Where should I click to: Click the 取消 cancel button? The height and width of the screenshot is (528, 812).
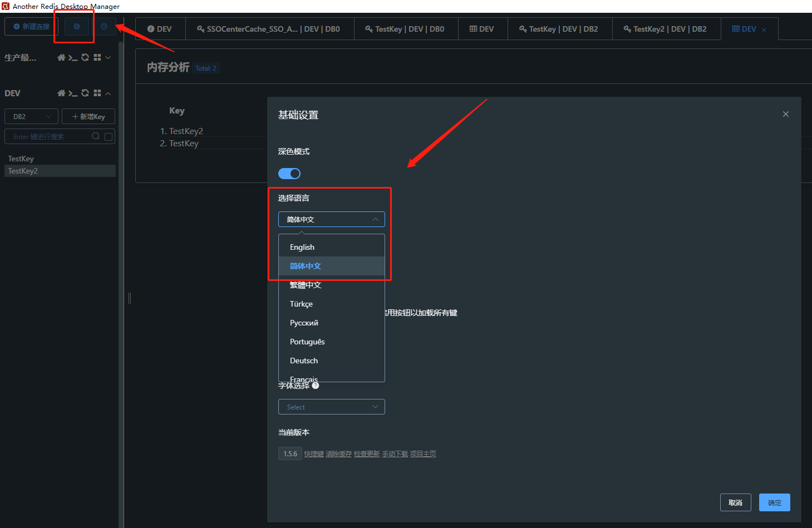pyautogui.click(x=736, y=502)
